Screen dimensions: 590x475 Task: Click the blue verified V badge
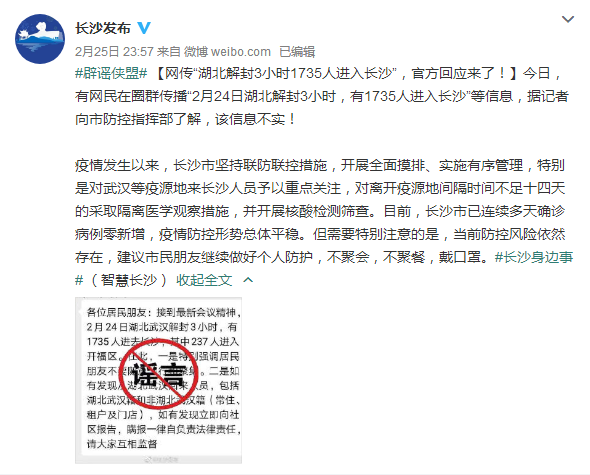144,28
